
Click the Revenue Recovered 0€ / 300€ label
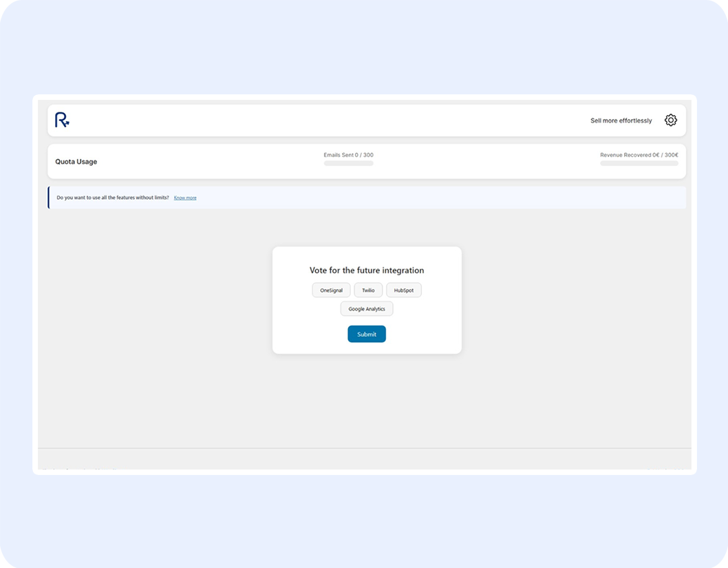click(x=639, y=155)
